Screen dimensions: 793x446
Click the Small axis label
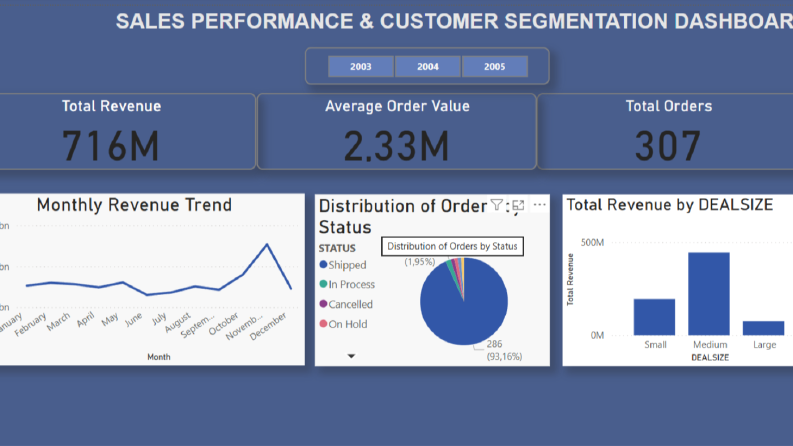click(655, 345)
